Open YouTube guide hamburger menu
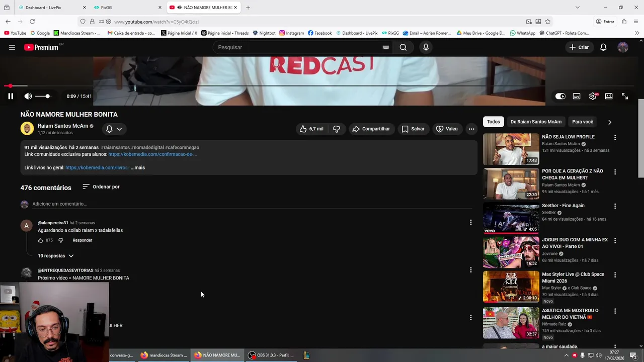 (12, 47)
